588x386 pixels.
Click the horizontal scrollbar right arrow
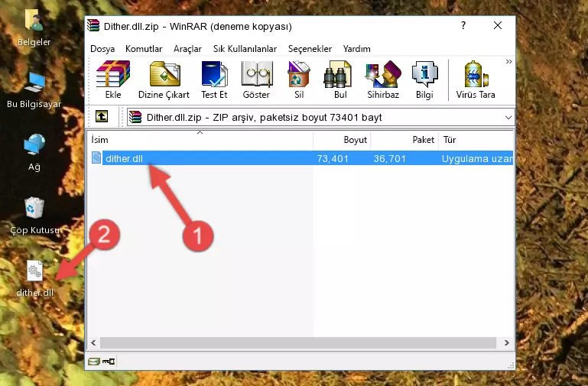507,342
